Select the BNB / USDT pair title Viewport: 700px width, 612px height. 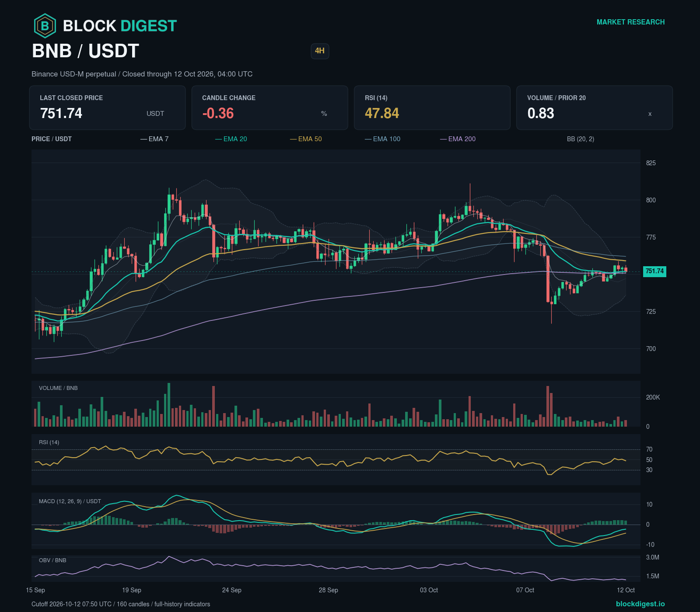(85, 51)
